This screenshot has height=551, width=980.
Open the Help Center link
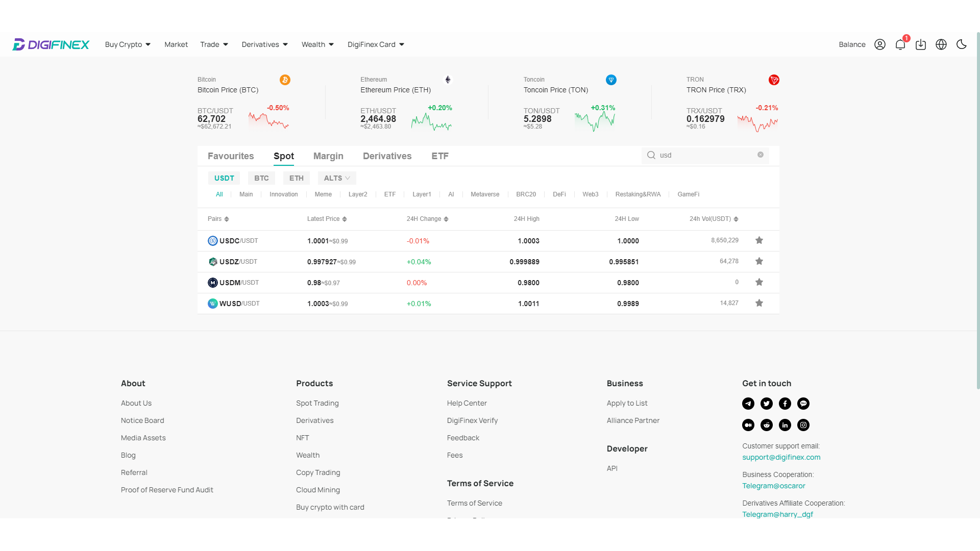(467, 403)
